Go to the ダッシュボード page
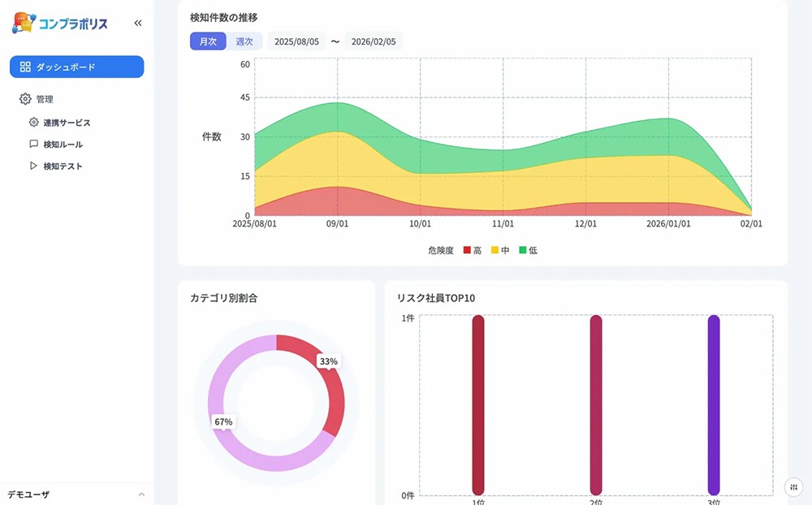This screenshot has width=812, height=505. pos(76,67)
